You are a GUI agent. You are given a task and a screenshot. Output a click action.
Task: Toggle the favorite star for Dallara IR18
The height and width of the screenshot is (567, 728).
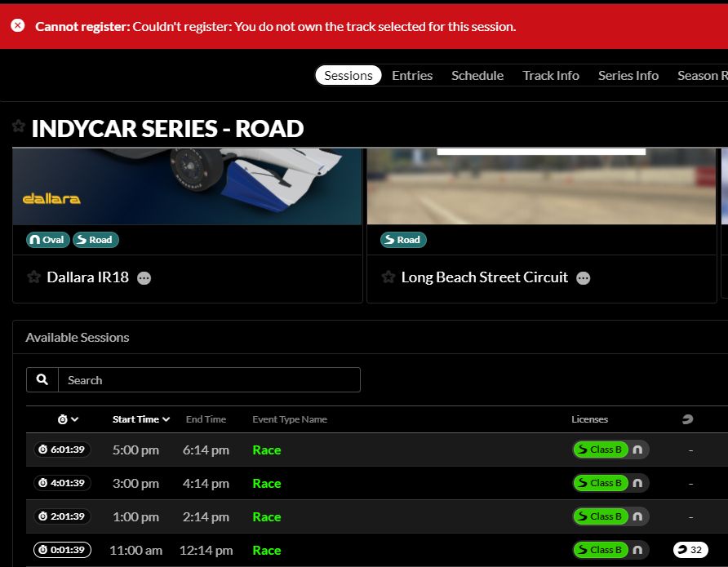coord(33,277)
